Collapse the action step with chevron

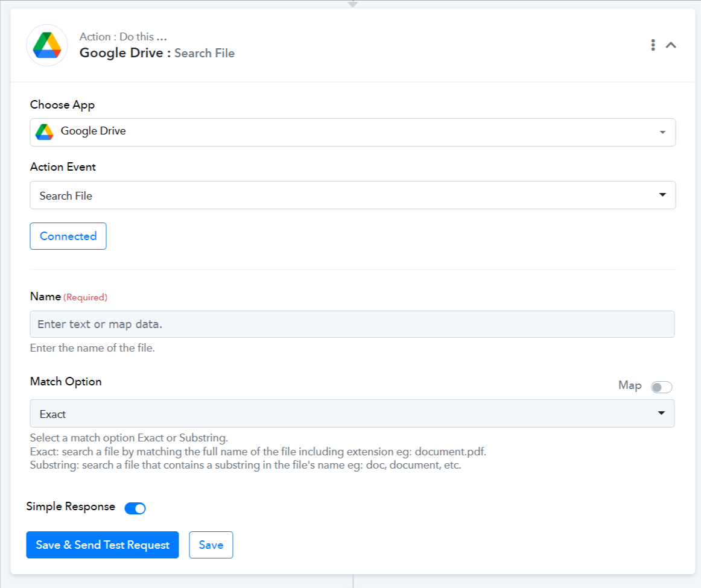pos(671,45)
